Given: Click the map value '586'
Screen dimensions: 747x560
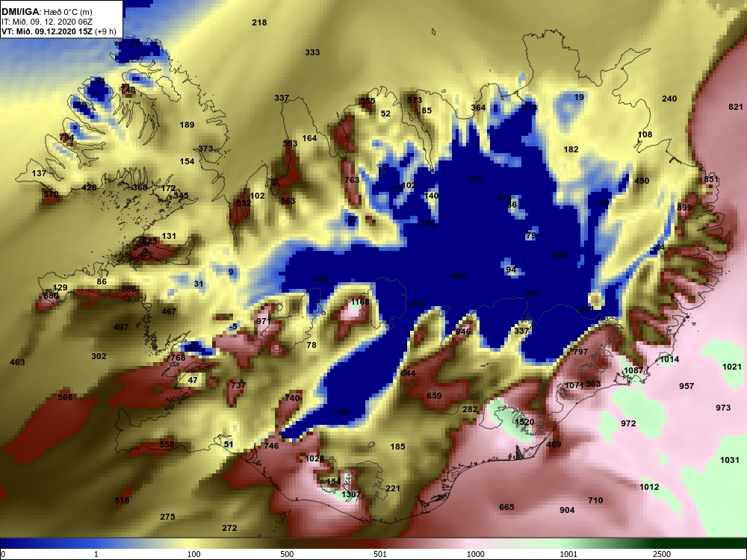Looking at the screenshot, I should click(128, 288).
